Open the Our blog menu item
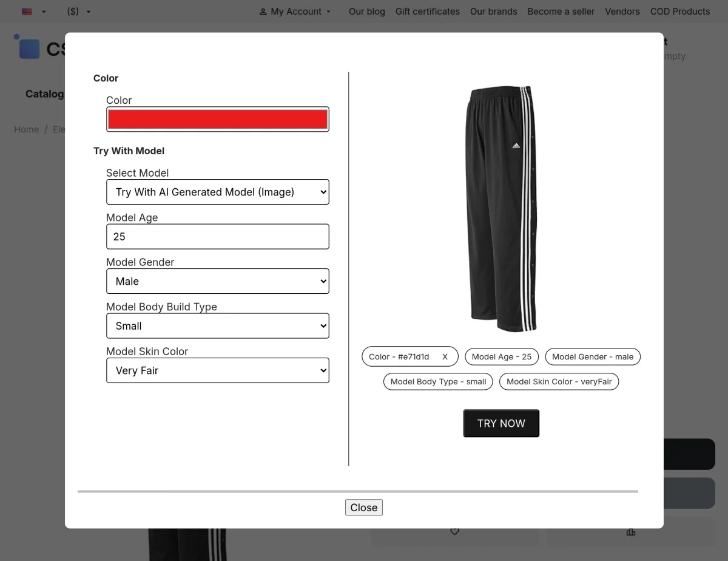Screen dimensions: 728x561 (x=366, y=11)
